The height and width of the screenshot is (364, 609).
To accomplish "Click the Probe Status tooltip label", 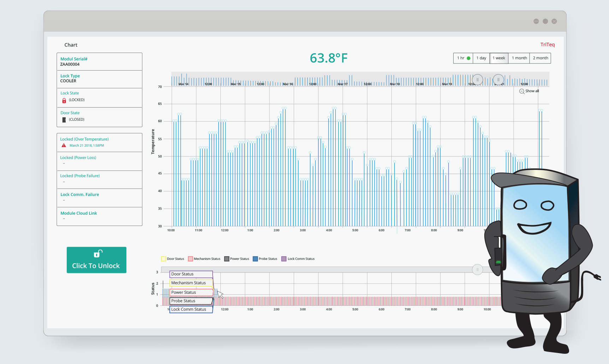I will pyautogui.click(x=191, y=301).
